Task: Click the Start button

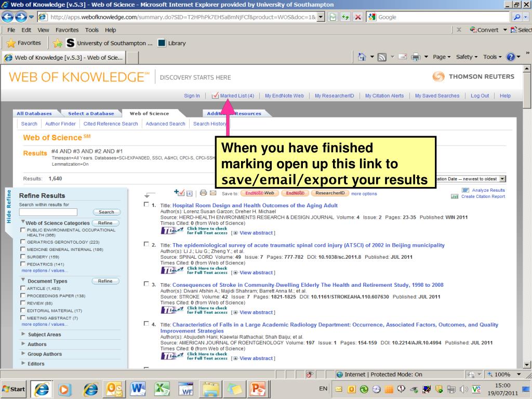Action: coord(14,389)
